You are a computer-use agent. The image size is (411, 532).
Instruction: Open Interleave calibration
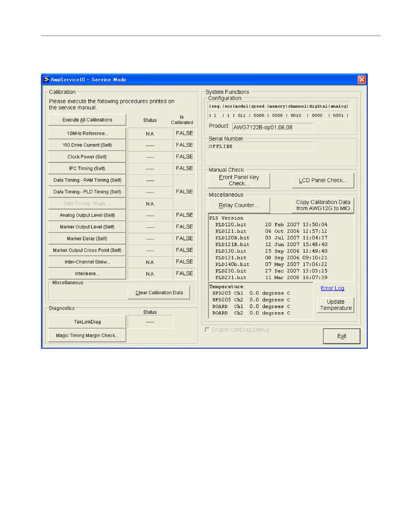point(87,274)
